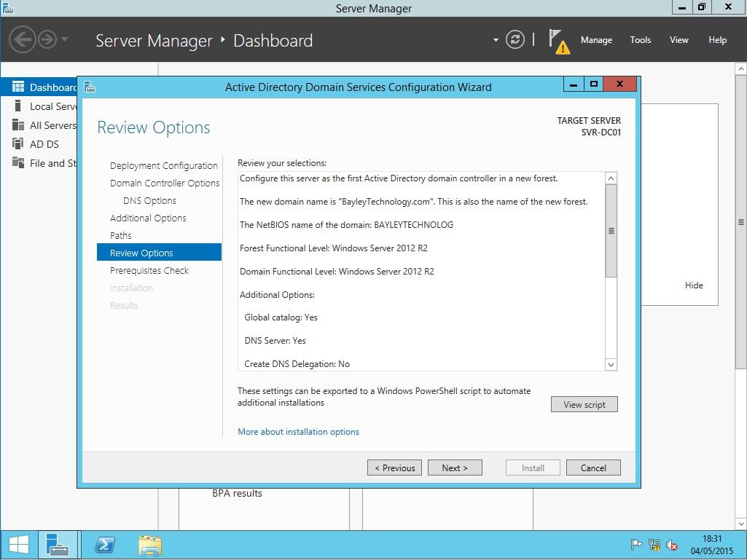Select the AD DS sidebar icon
747x560 pixels.
pyautogui.click(x=18, y=144)
